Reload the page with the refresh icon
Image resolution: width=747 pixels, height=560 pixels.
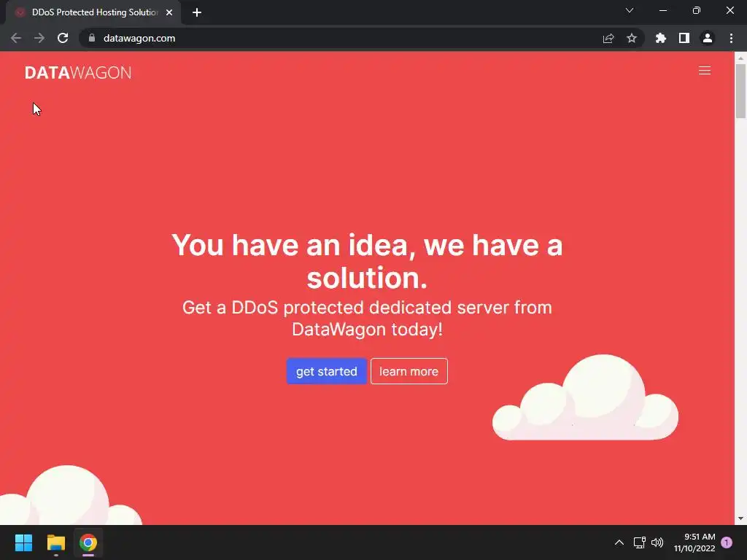click(63, 38)
